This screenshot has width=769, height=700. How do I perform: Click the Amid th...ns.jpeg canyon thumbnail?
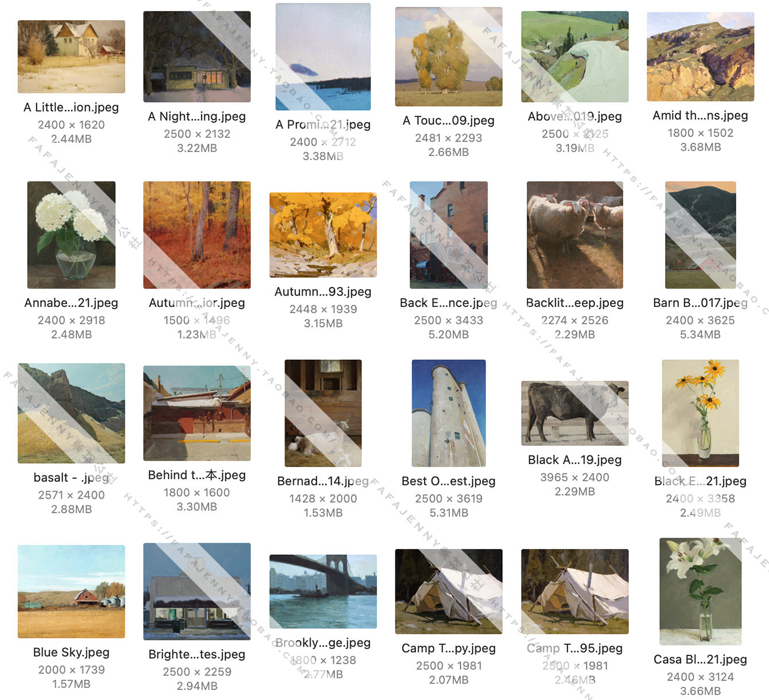pos(700,57)
